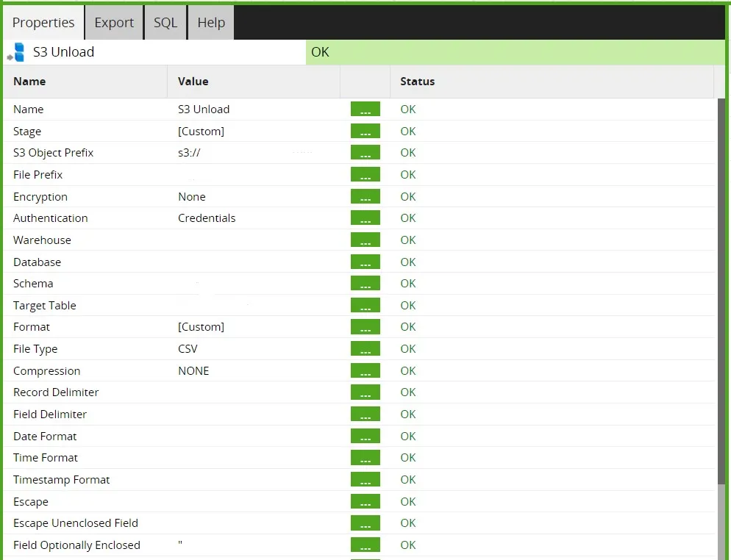Screen dimensions: 731x560
Task: Click the green OK status banner
Action: click(x=515, y=52)
